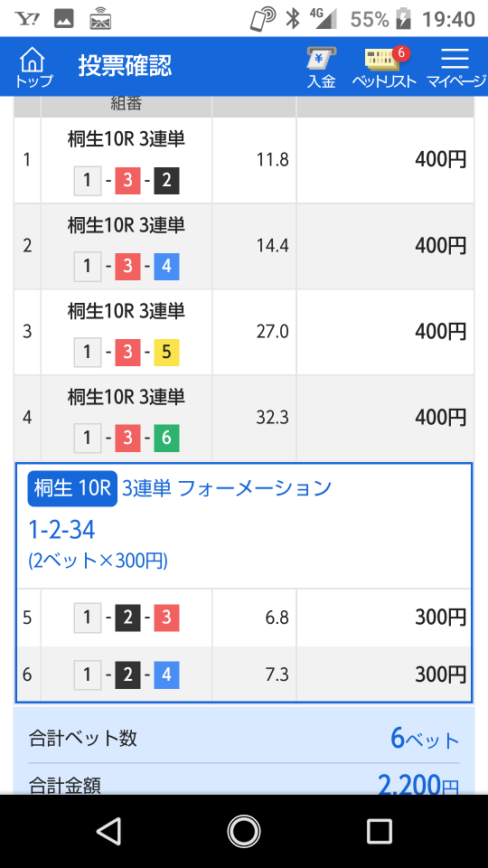Tap the Android home circle button
Screen dimensions: 488x868
pyautogui.click(x=244, y=831)
